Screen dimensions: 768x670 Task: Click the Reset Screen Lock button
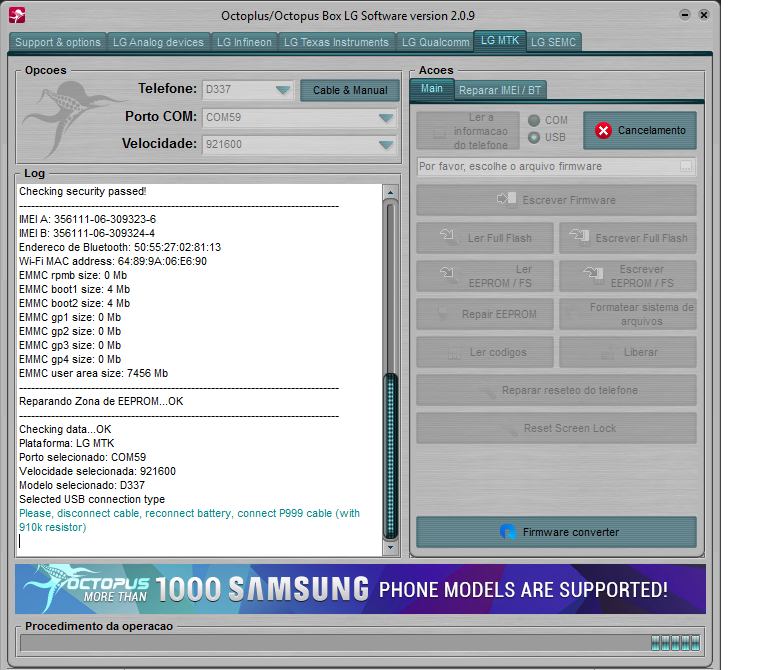556,428
